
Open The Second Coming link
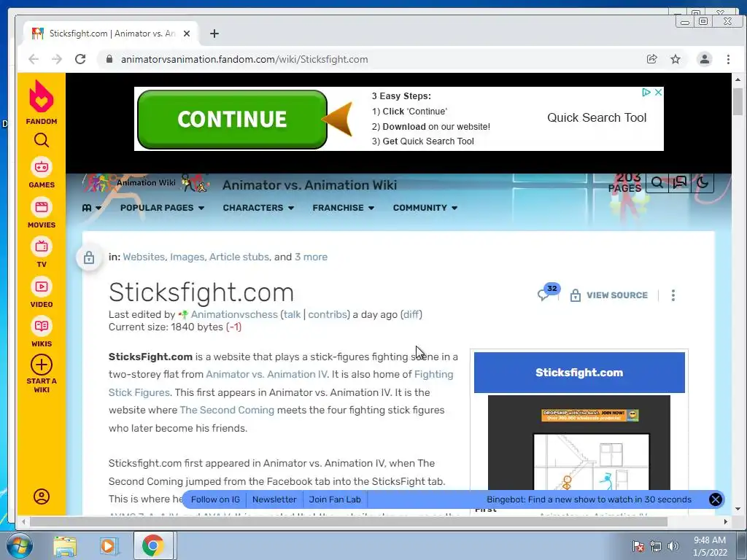(227, 410)
